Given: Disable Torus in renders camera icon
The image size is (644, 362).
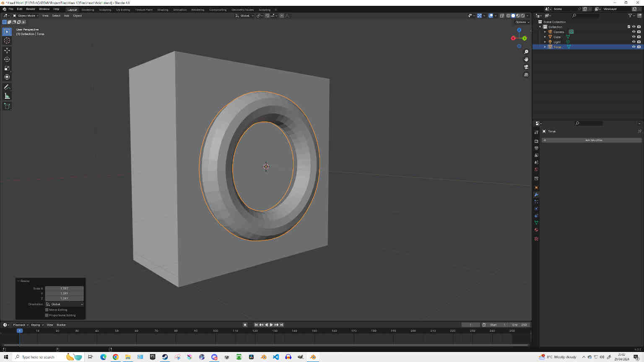Looking at the screenshot, I should [x=639, y=47].
